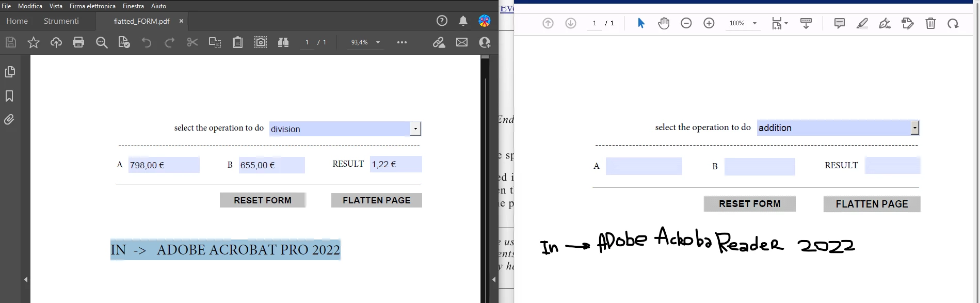Click the Save icon in Acrobat Pro

coord(11,42)
